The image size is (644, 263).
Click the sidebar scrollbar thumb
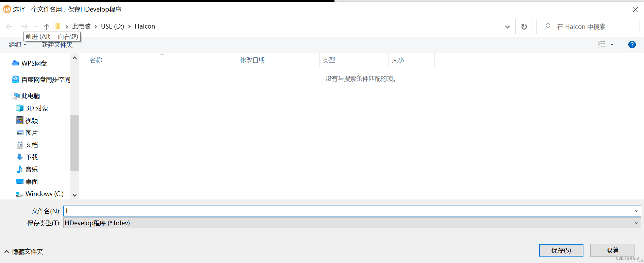(75, 143)
